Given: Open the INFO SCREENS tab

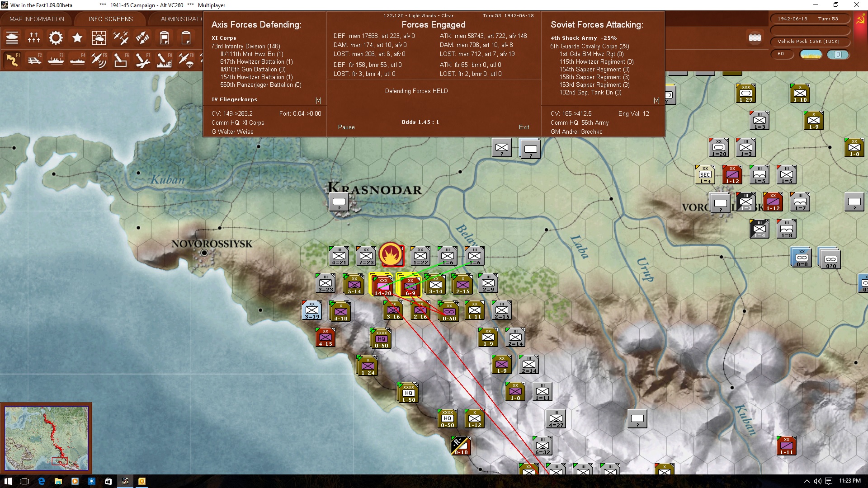Looking at the screenshot, I should click(111, 19).
